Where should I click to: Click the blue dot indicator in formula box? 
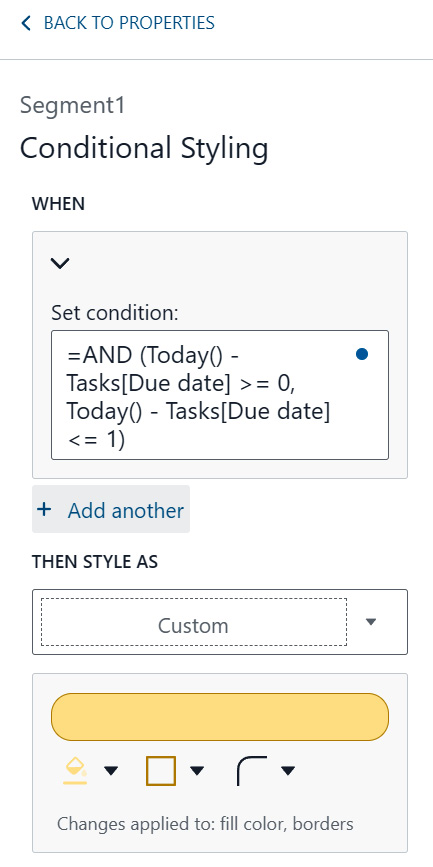coord(362,354)
